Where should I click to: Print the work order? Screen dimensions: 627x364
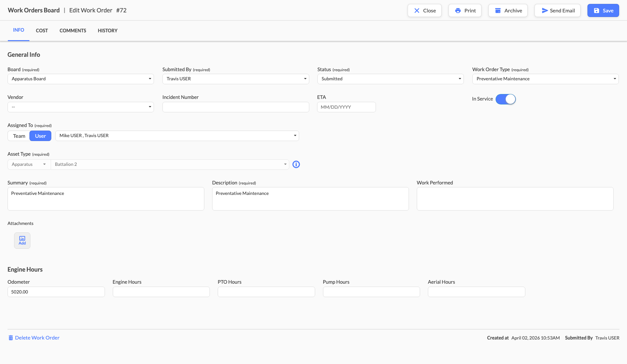(x=465, y=10)
